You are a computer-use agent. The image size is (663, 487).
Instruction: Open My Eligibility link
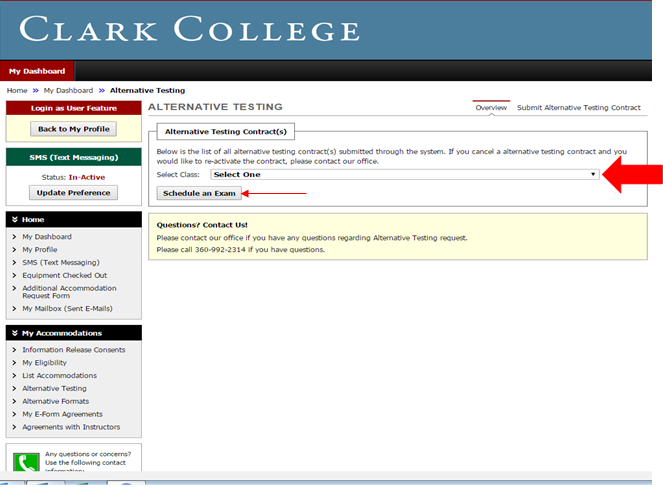pyautogui.click(x=44, y=363)
